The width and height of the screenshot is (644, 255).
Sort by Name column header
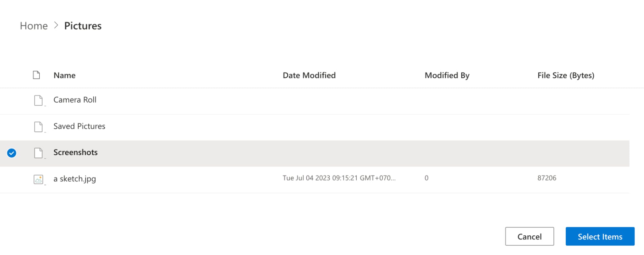(64, 75)
